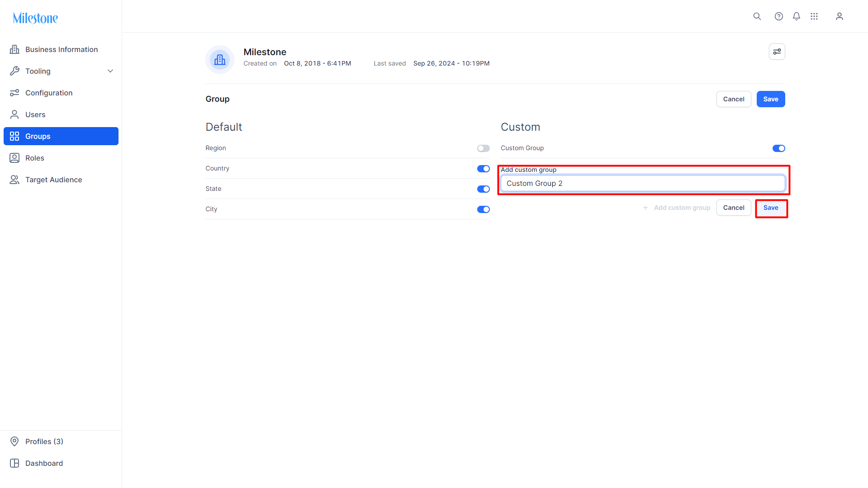Click the Target Audience people icon
The width and height of the screenshot is (868, 488).
pyautogui.click(x=14, y=180)
